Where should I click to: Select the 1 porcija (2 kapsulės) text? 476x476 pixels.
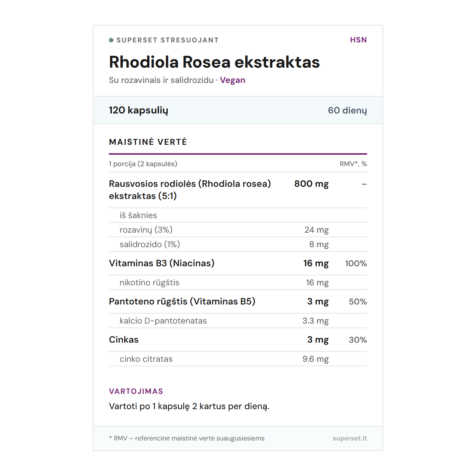(143, 164)
